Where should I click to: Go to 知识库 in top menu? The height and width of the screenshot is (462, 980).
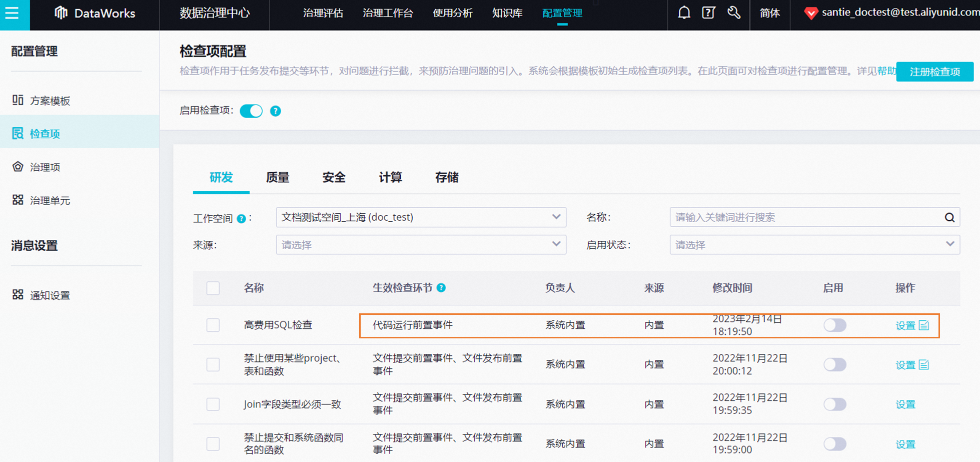point(507,13)
